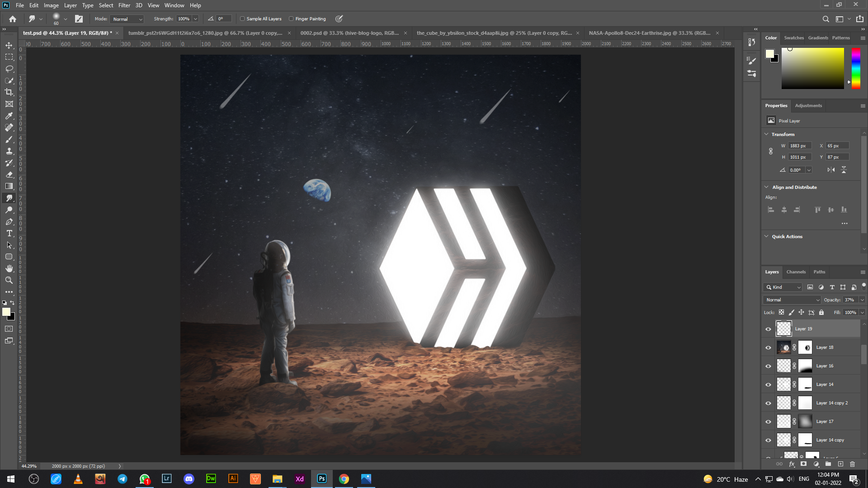Create a new group folder icon
Viewport: 868px width, 488px height.
(x=828, y=464)
